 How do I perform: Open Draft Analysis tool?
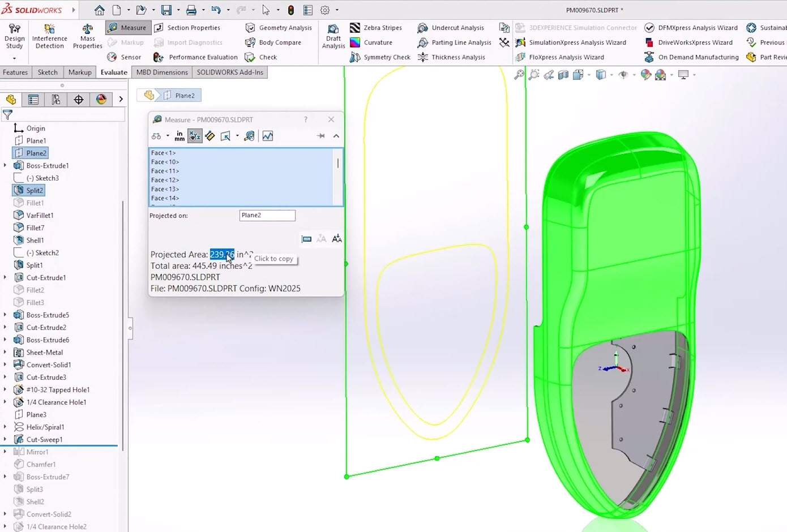(333, 36)
